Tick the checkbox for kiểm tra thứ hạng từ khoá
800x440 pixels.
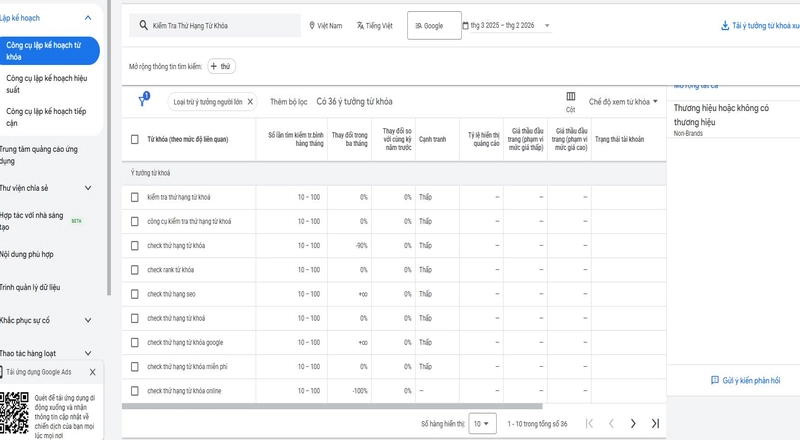(x=135, y=197)
